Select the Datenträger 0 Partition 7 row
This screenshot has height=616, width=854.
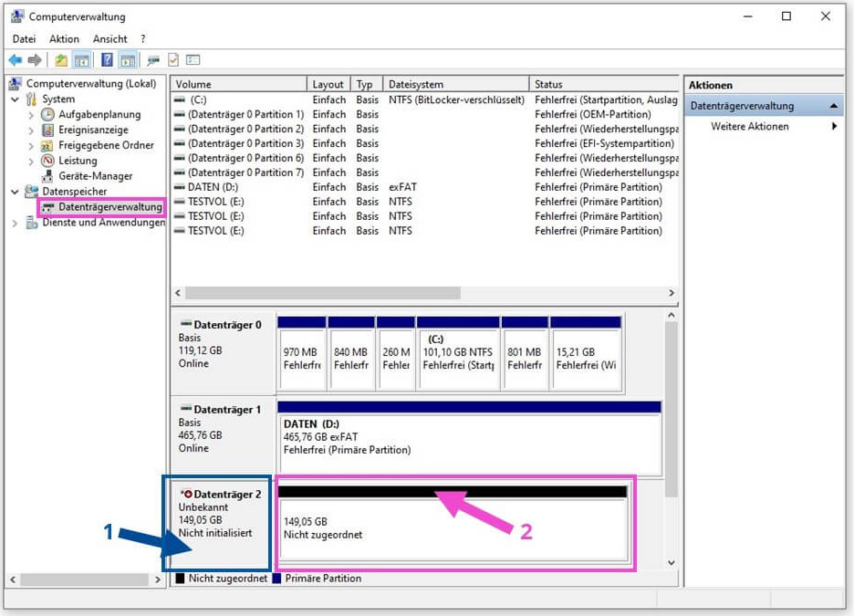point(425,172)
